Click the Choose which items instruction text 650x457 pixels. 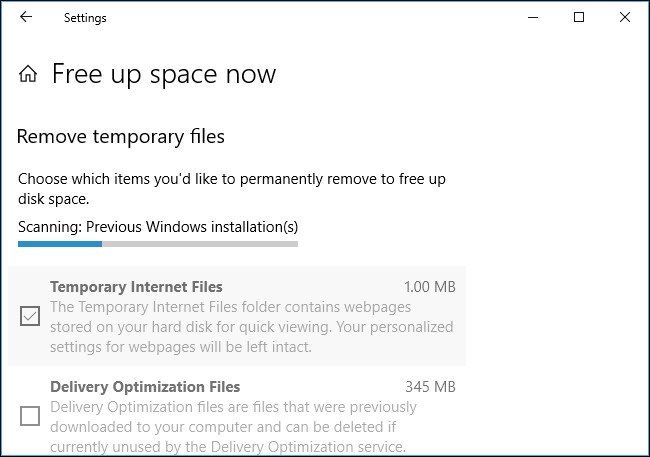tap(232, 189)
